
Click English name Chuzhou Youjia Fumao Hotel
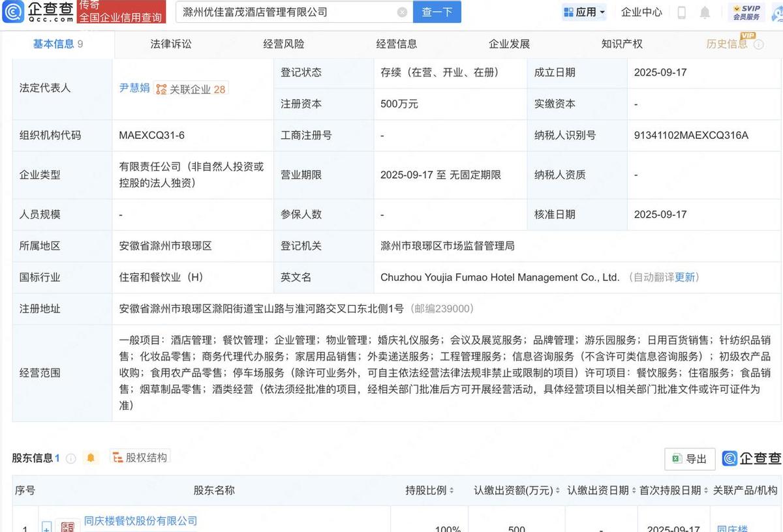point(500,277)
